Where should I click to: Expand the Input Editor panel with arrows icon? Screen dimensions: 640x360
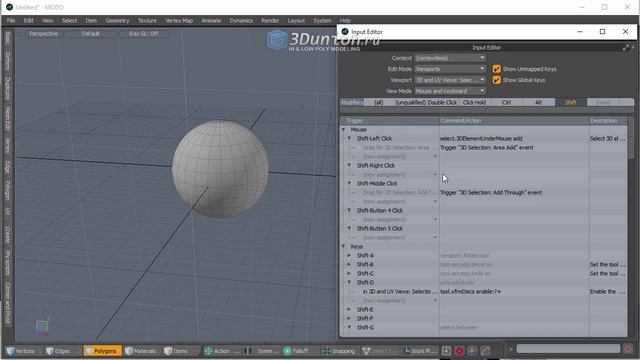626,48
